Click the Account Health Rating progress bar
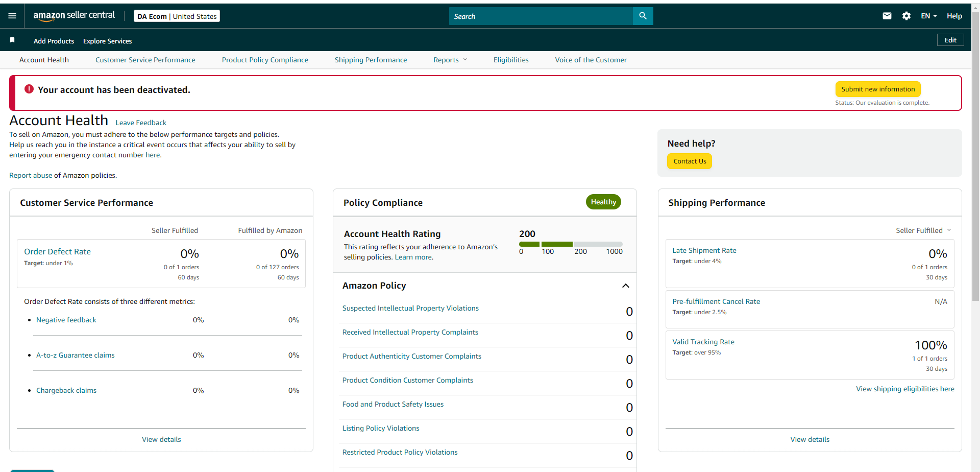The width and height of the screenshot is (980, 472). pyautogui.click(x=571, y=244)
